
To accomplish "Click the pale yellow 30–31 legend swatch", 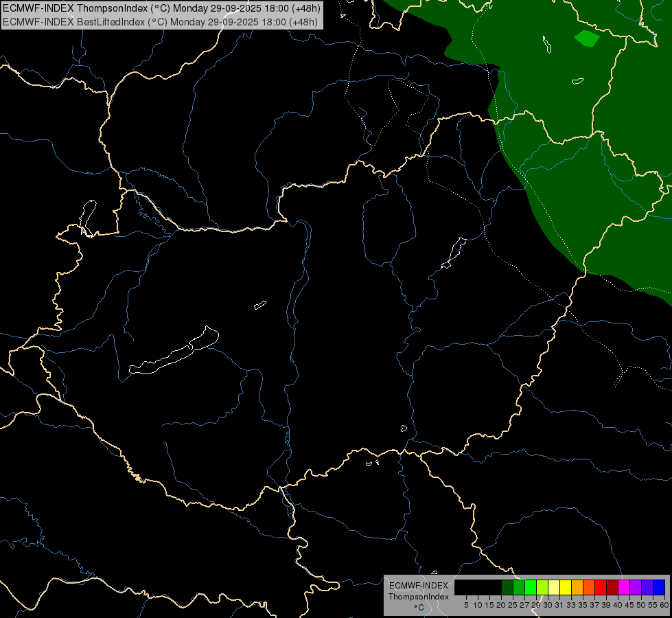I will click(554, 588).
